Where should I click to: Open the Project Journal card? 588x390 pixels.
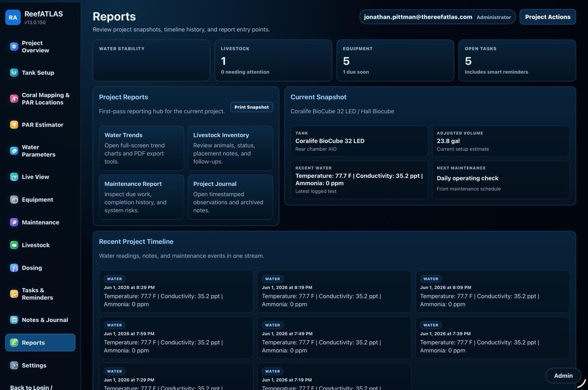[x=230, y=197]
